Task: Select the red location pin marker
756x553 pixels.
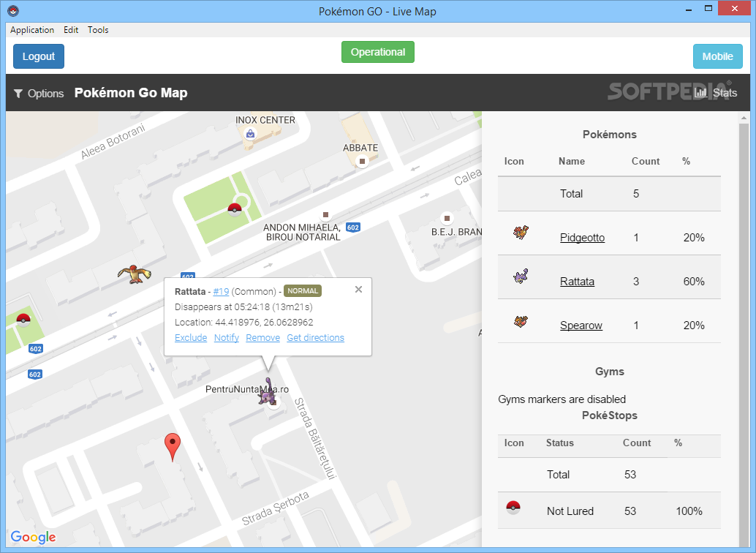Action: pyautogui.click(x=173, y=448)
